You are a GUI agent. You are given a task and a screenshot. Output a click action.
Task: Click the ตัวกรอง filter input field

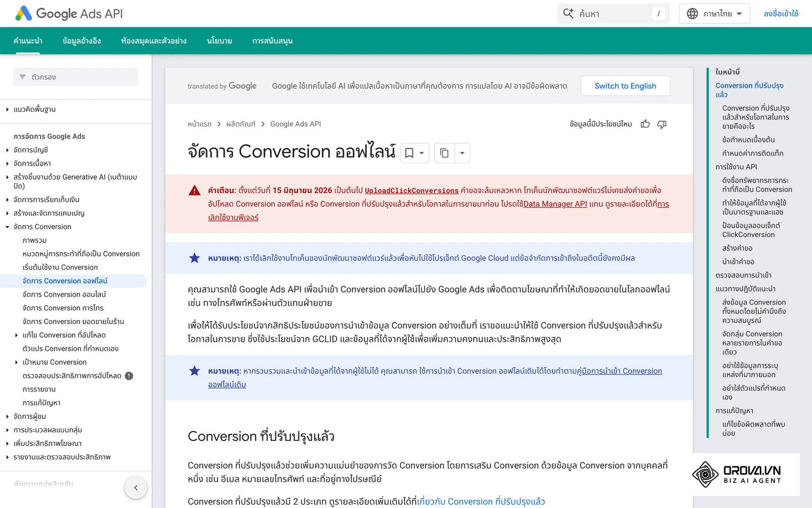(76, 77)
